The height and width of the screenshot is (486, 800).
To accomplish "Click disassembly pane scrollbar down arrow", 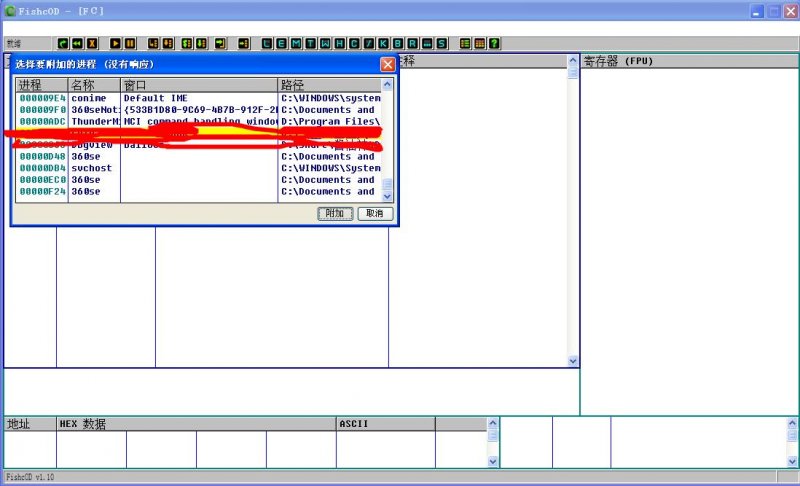I will point(573,361).
